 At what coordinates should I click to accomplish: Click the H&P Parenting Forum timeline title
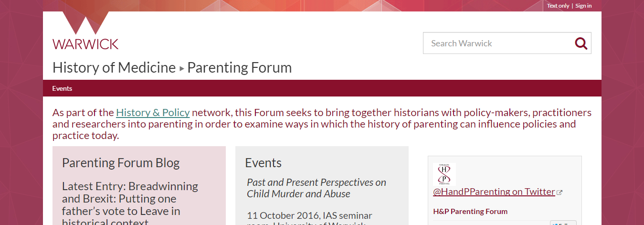tap(470, 211)
